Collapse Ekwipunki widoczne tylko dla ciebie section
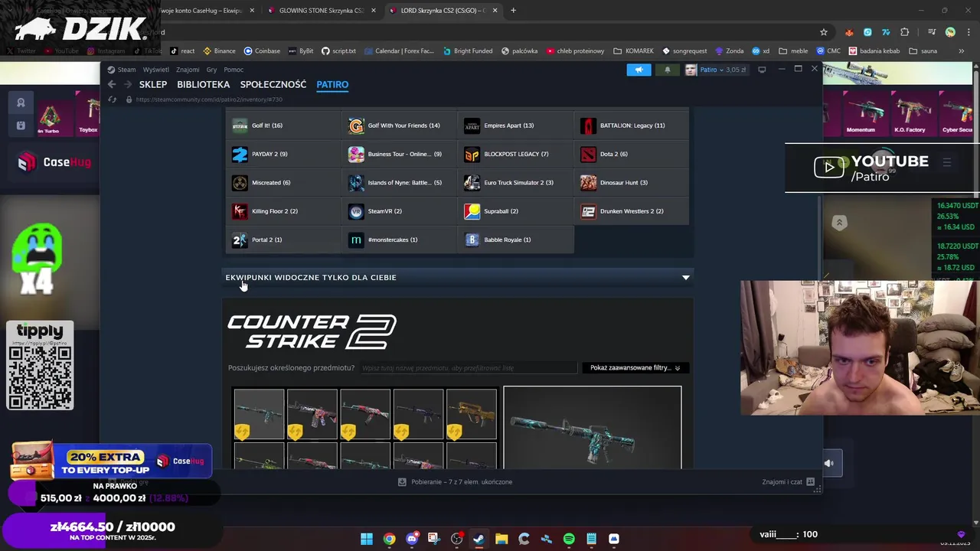The image size is (980, 551). point(458,278)
